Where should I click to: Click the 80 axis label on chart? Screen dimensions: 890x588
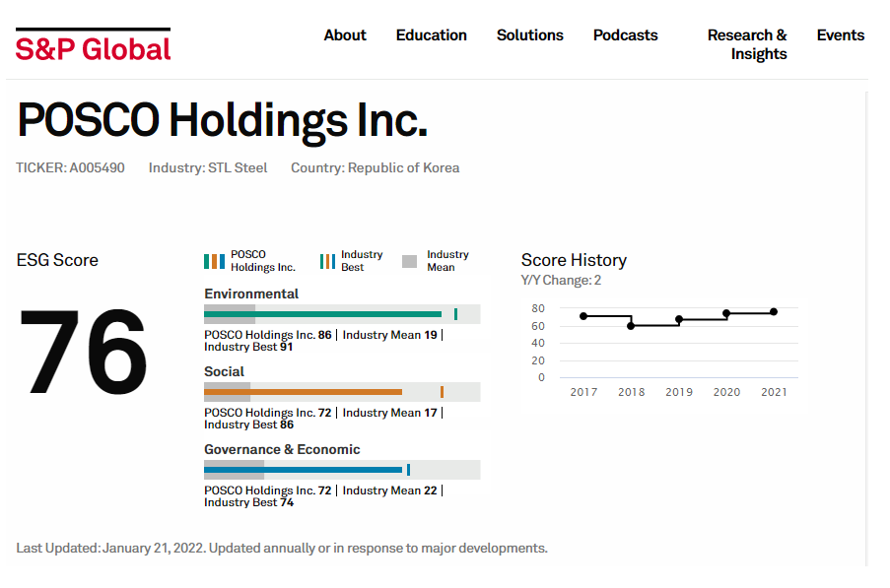[538, 308]
